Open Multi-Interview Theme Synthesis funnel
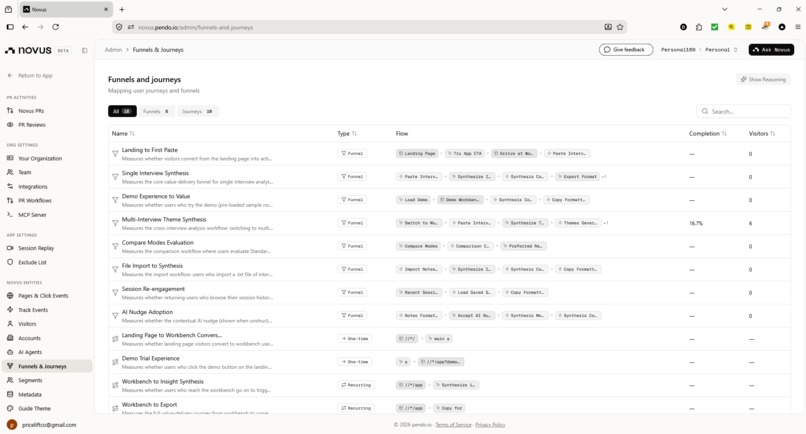Screen dimensions: 806x434 [164, 220]
